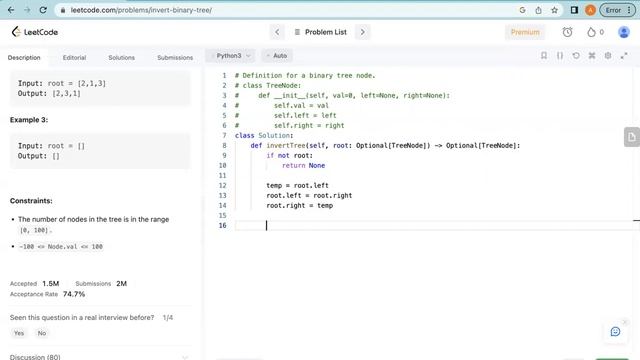The image size is (640, 360).
Task: Click the 'temp = root.left' line
Action: [x=297, y=185]
